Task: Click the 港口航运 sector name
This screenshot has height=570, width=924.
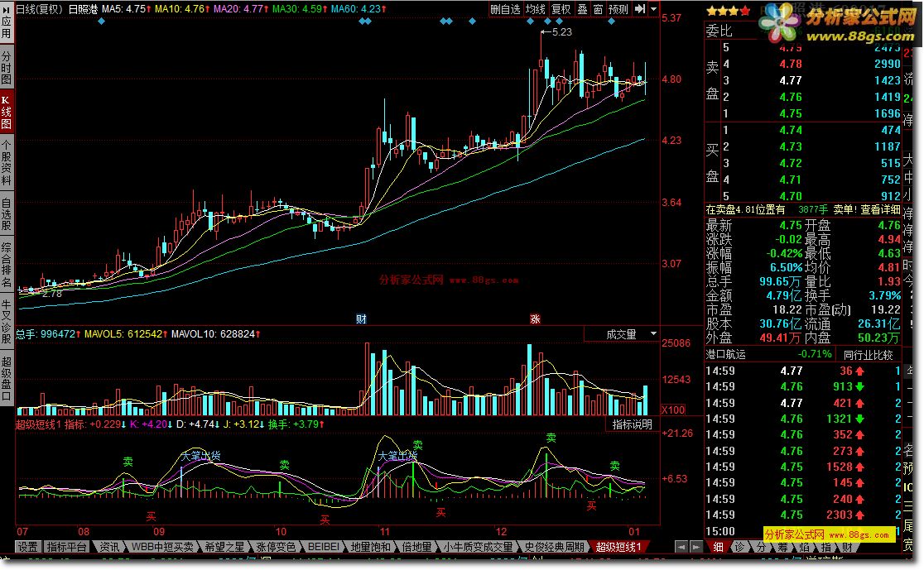Action: (x=726, y=354)
